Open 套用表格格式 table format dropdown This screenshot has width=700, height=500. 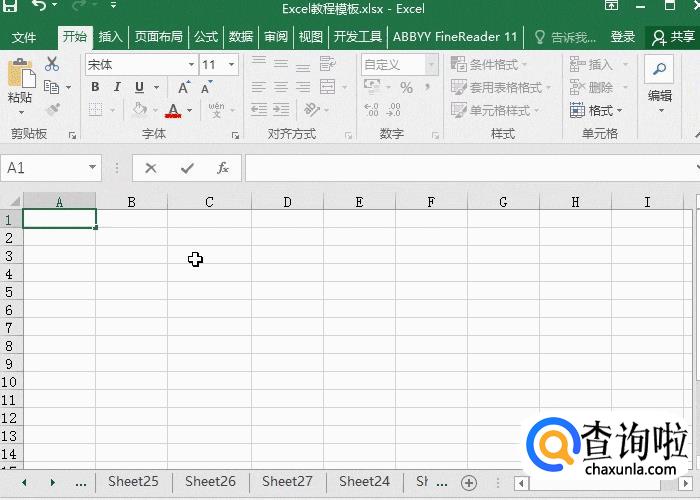pyautogui.click(x=501, y=87)
